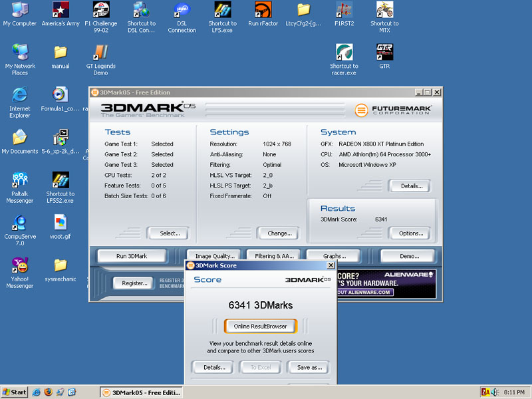The height and width of the screenshot is (399, 532).
Task: Click Change... button under Settings
Action: click(278, 233)
